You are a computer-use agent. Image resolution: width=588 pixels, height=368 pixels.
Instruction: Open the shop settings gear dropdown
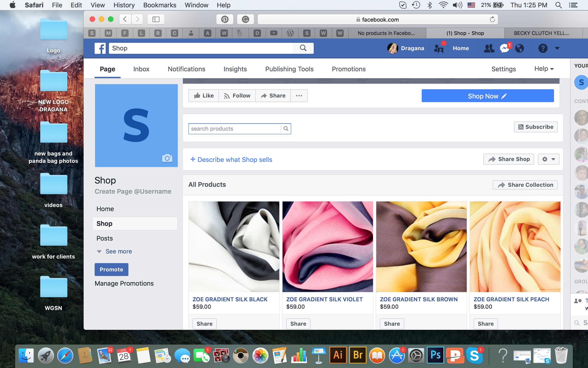click(x=548, y=159)
